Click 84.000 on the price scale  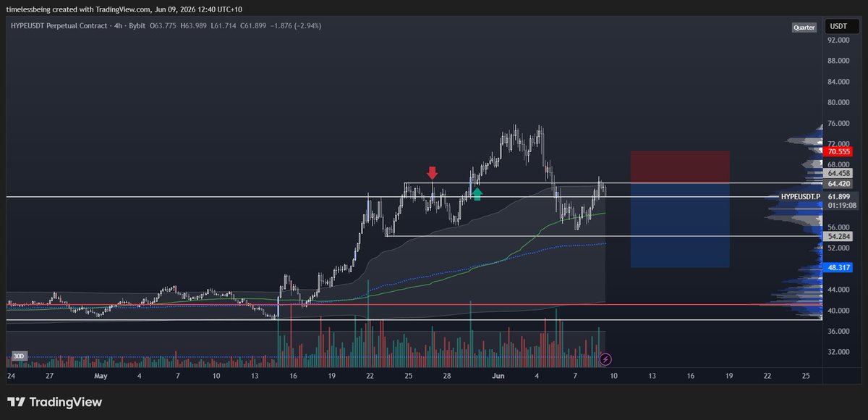[838, 82]
